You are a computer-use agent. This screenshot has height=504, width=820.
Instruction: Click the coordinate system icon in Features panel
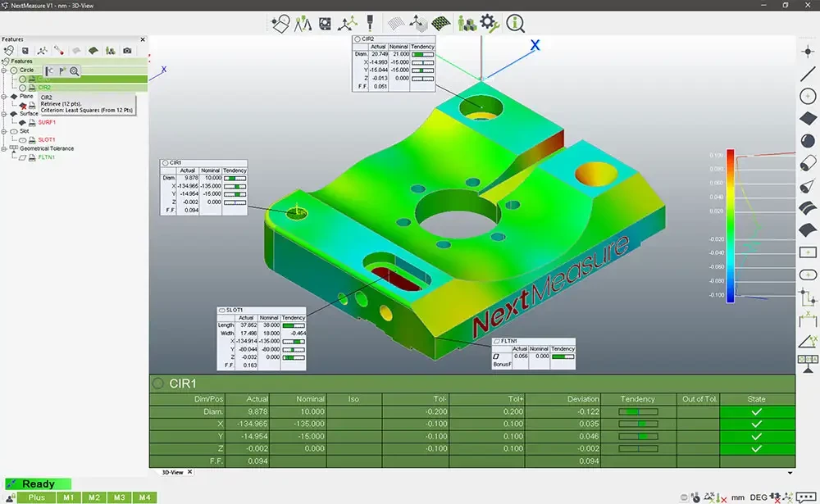coord(42,51)
